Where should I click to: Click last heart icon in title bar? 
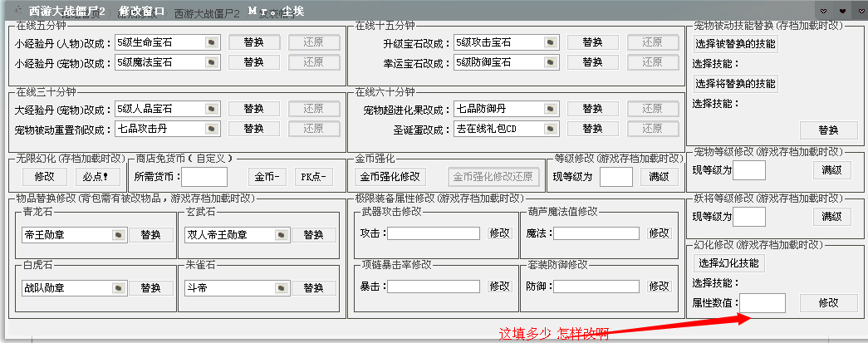point(862,11)
